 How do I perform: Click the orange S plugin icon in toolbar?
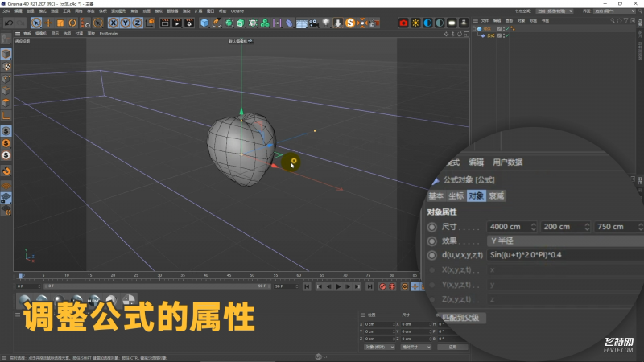tap(350, 23)
